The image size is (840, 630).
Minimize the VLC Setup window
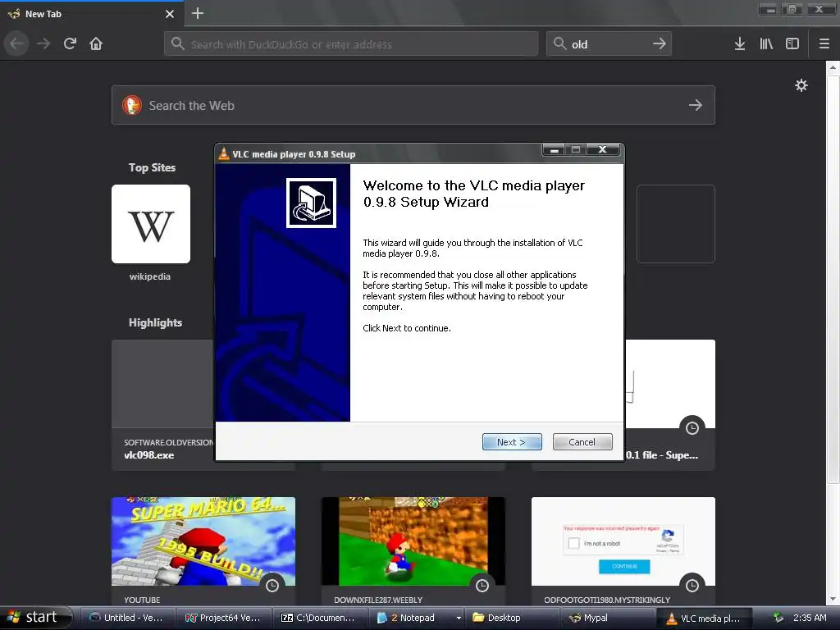coord(555,149)
